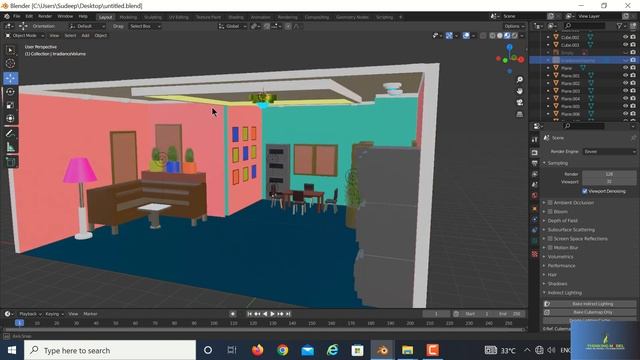Open the World properties tab
The height and width of the screenshot is (360, 640).
point(535,196)
